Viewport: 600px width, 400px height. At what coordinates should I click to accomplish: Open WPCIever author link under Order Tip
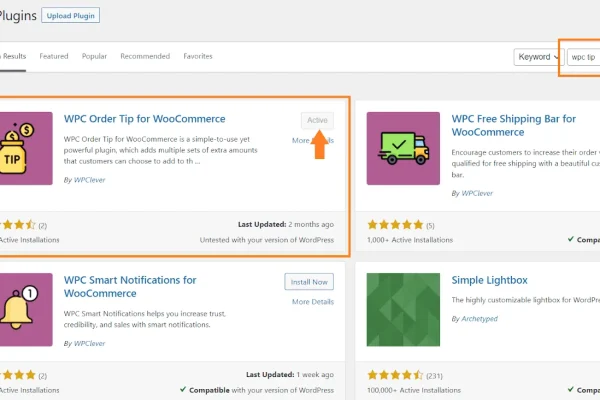point(90,180)
